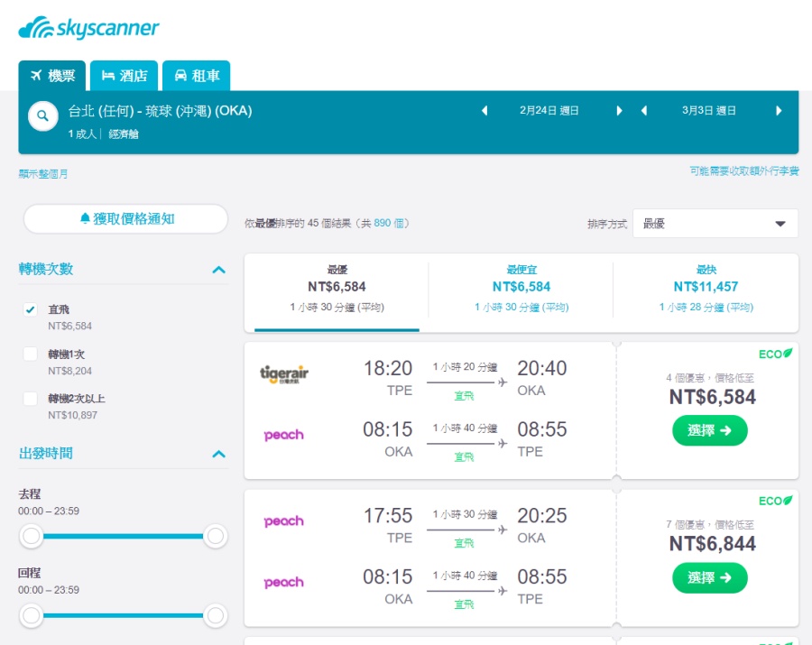The width and height of the screenshot is (812, 645).
Task: Click 選擇 button for NT$6,844 flight
Action: (710, 577)
